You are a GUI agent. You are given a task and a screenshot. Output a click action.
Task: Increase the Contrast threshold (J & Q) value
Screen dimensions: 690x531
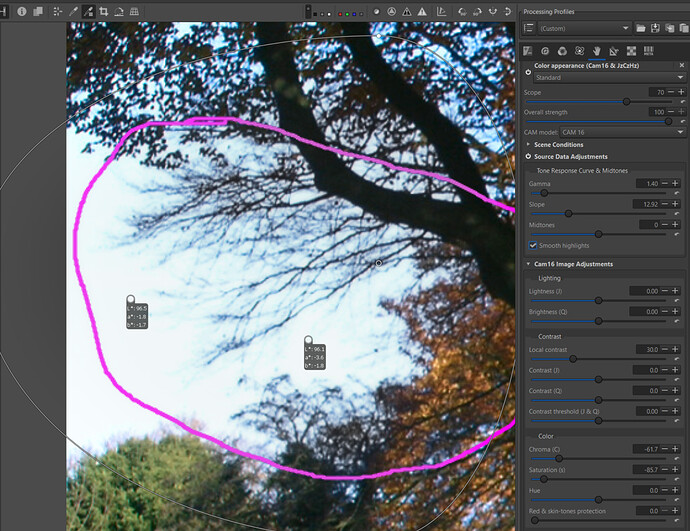[675, 411]
